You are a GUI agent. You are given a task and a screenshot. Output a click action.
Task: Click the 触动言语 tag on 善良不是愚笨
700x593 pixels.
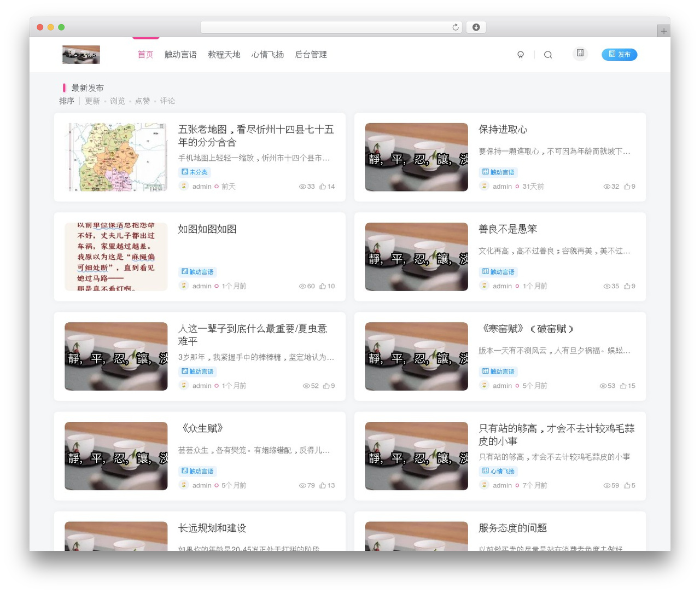tap(498, 272)
